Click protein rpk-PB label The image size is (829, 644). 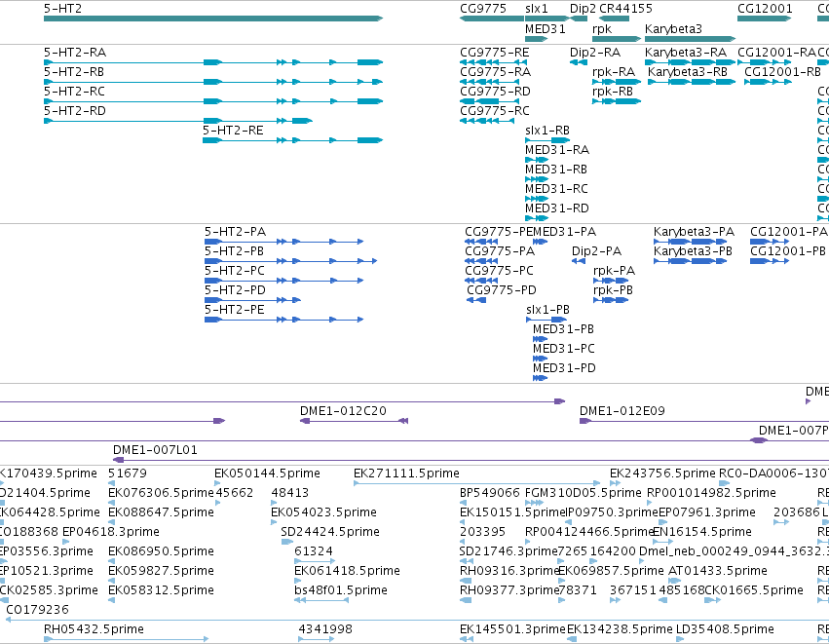pos(614,290)
